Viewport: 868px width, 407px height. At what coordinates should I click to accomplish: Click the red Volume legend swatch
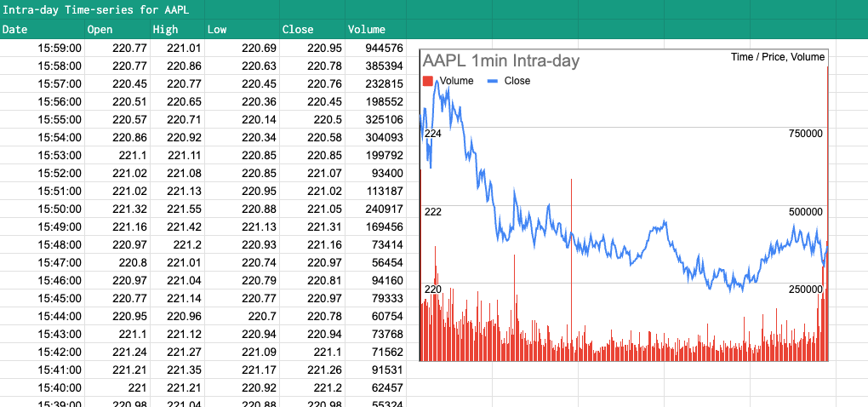(x=428, y=81)
